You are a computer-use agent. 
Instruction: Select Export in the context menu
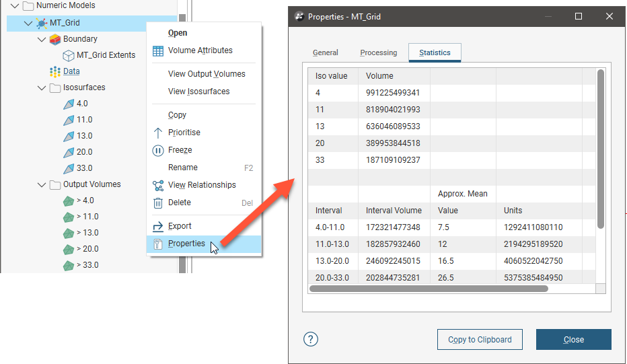[x=180, y=226]
